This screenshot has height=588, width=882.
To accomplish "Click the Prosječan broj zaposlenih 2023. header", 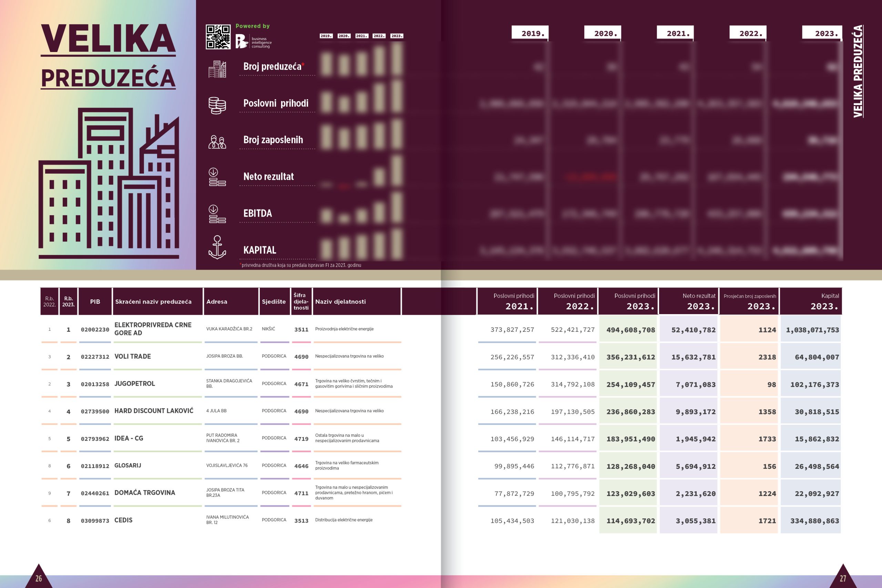I will pyautogui.click(x=749, y=301).
